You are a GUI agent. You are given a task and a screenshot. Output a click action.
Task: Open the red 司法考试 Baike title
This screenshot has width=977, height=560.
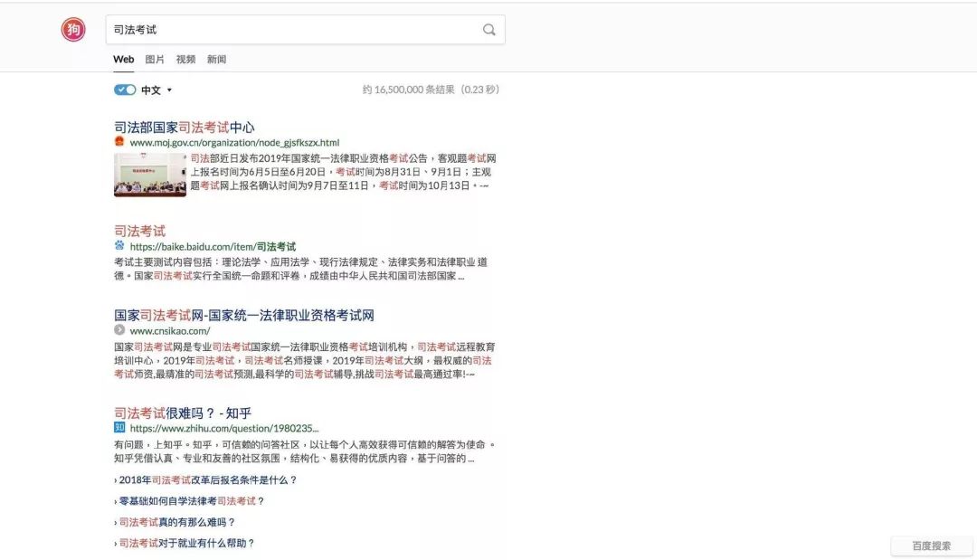[x=139, y=231]
